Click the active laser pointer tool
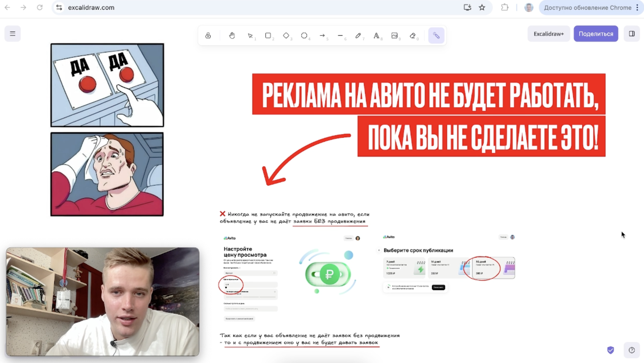This screenshot has height=363, width=644. pos(436,35)
